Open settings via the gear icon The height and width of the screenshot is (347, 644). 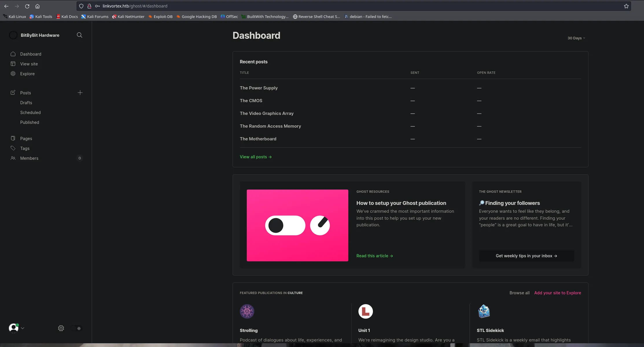[61, 328]
